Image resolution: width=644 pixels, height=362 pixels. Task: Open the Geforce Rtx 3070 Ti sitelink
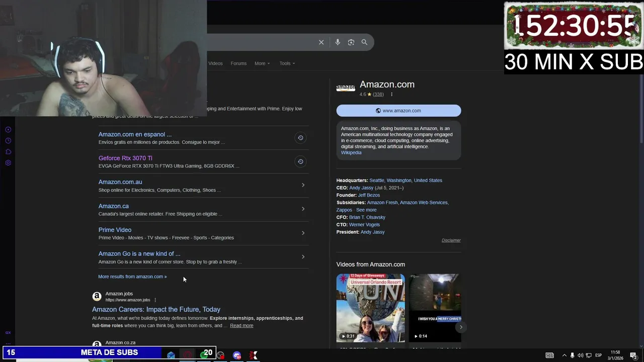click(125, 158)
